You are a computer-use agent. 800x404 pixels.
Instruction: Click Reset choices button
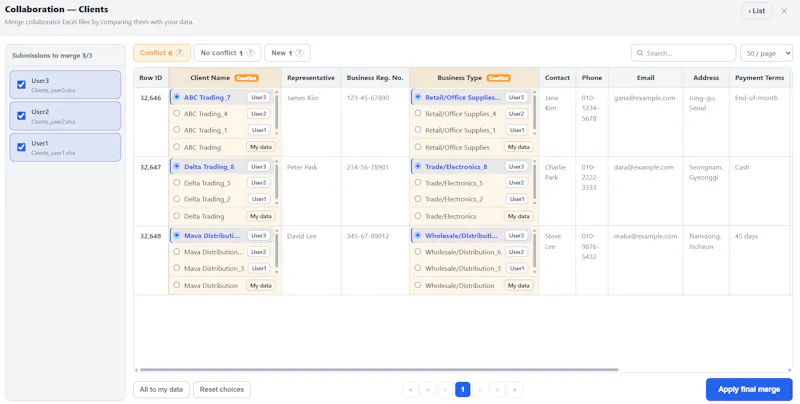coord(222,390)
